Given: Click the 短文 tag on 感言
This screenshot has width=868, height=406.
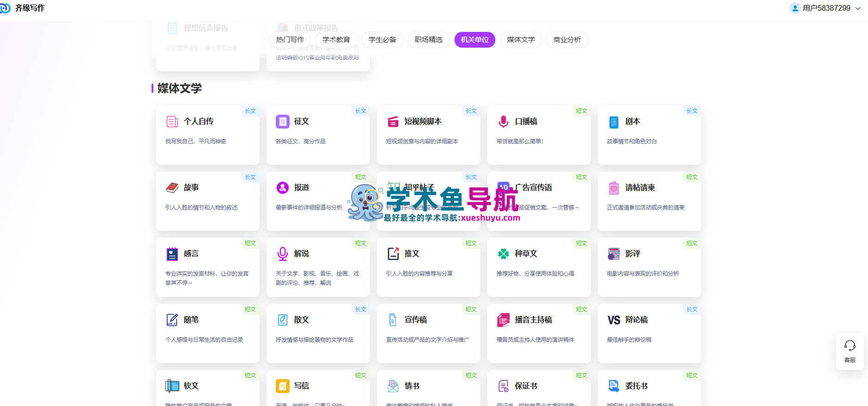Looking at the screenshot, I should point(250,243).
